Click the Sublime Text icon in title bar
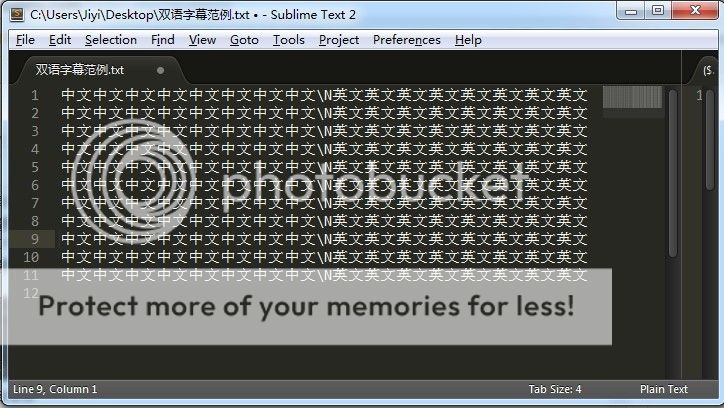 [17, 14]
